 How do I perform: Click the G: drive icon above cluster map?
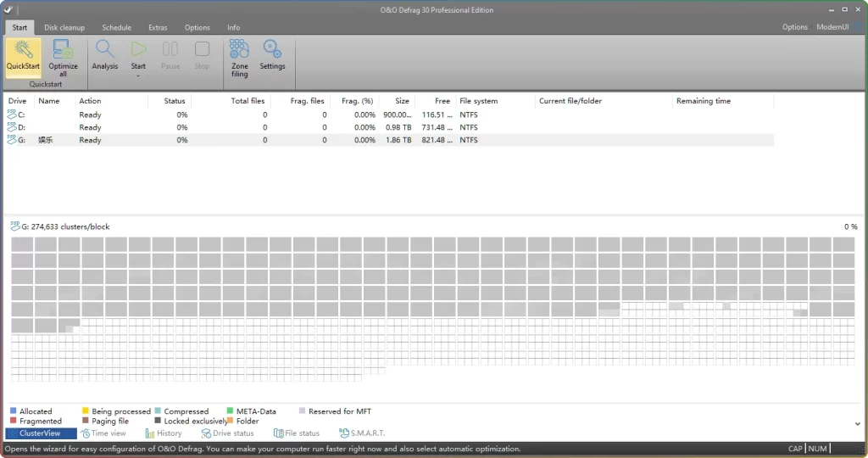(15, 226)
